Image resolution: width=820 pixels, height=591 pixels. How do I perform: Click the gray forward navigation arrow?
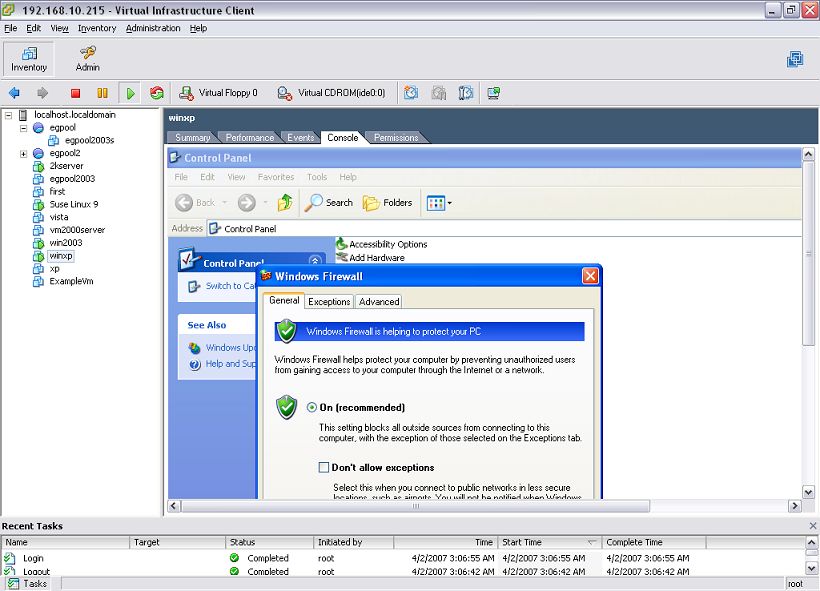click(x=42, y=93)
